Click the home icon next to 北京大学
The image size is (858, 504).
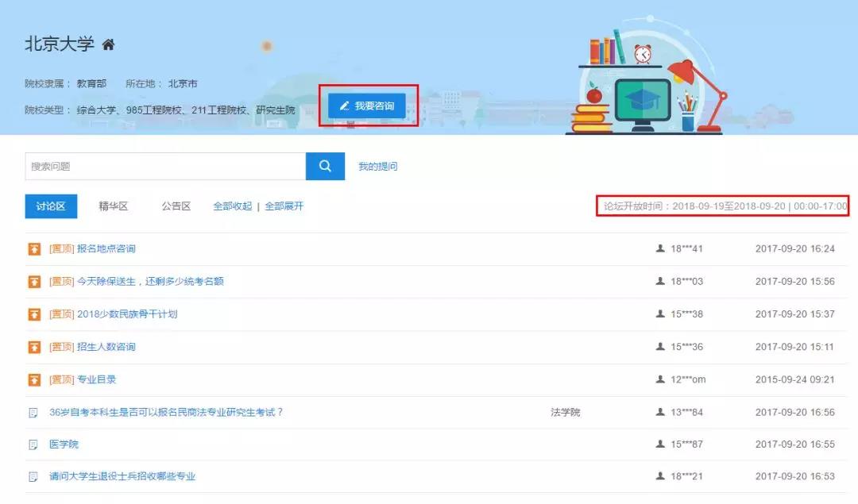coord(109,45)
